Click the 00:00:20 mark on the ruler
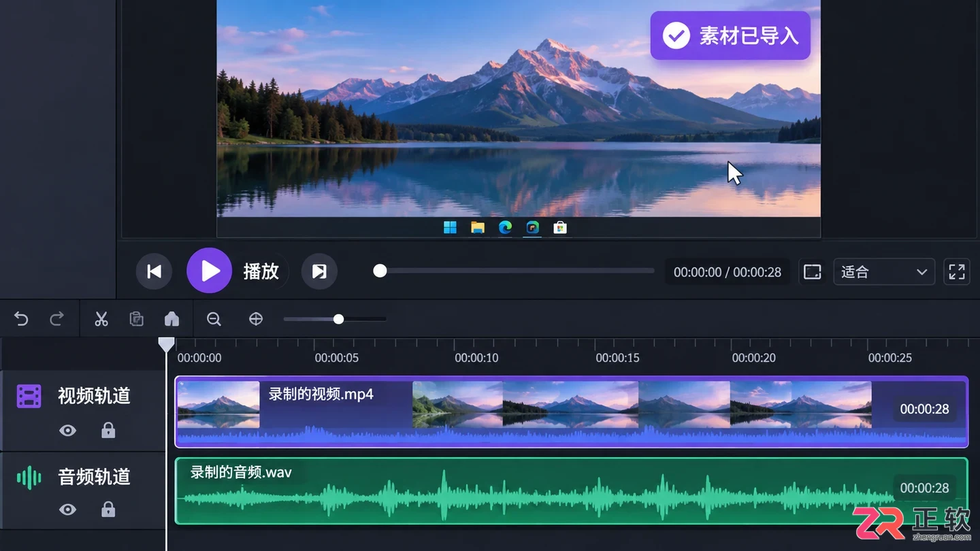The image size is (980, 551). pos(754,358)
